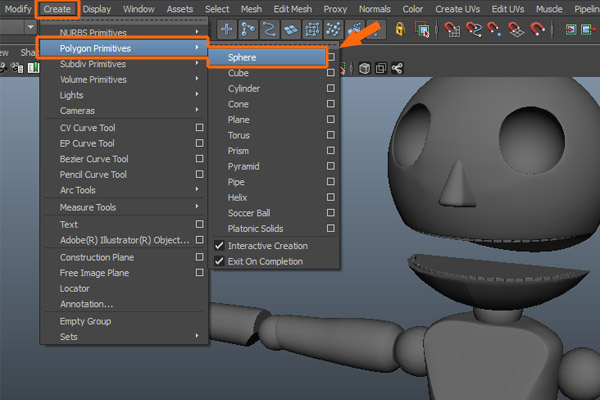Click the select handle objects plus icon
Screen dimensions: 600x400
(x=227, y=30)
